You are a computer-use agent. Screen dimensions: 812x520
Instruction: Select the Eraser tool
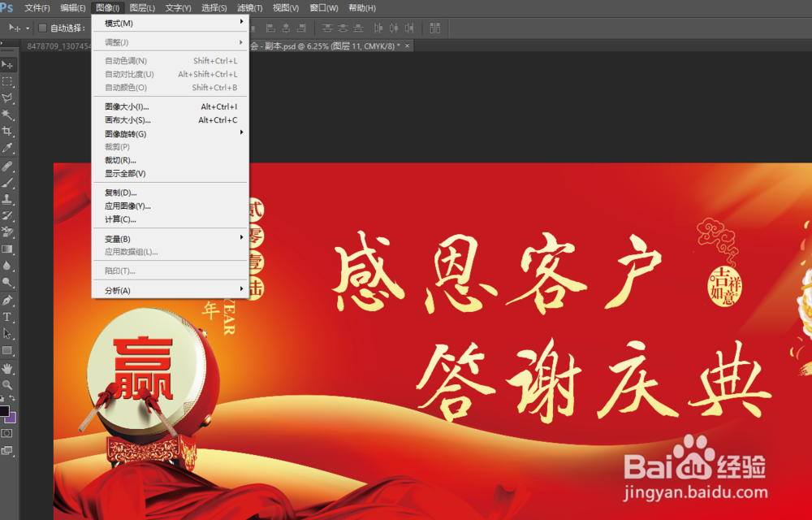[7, 232]
